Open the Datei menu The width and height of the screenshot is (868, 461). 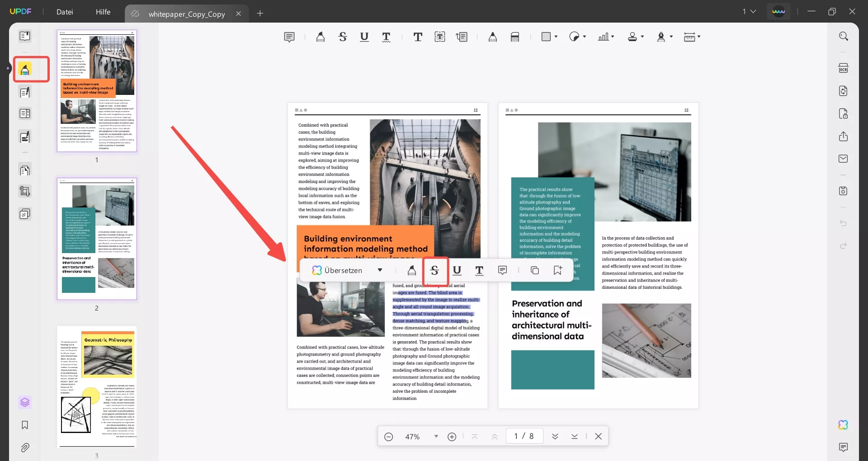coord(65,12)
